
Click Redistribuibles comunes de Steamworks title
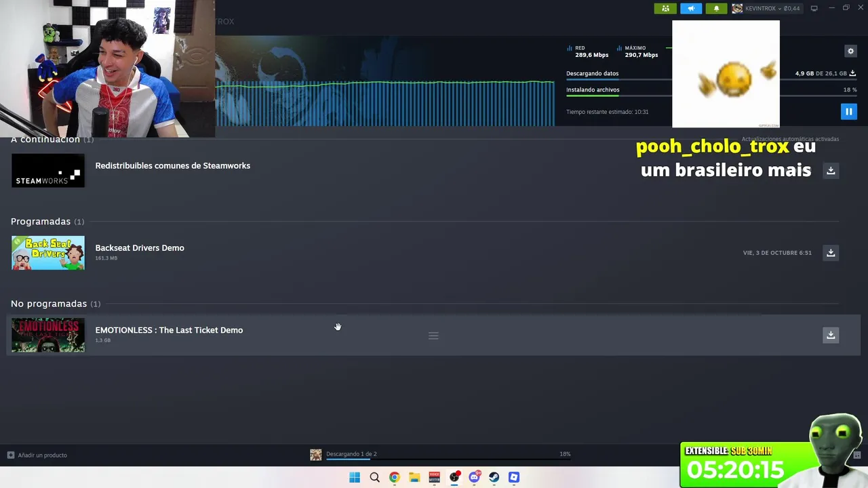click(x=173, y=165)
